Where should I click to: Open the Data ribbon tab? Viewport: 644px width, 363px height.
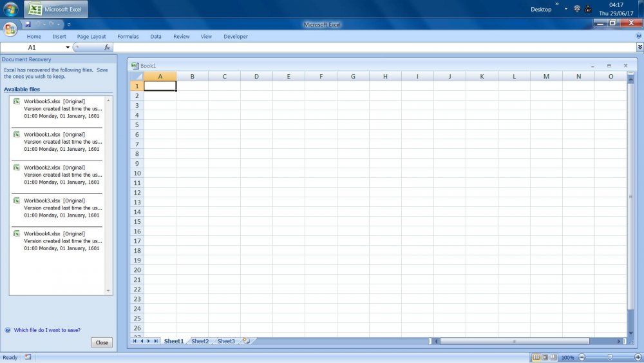coord(156,37)
